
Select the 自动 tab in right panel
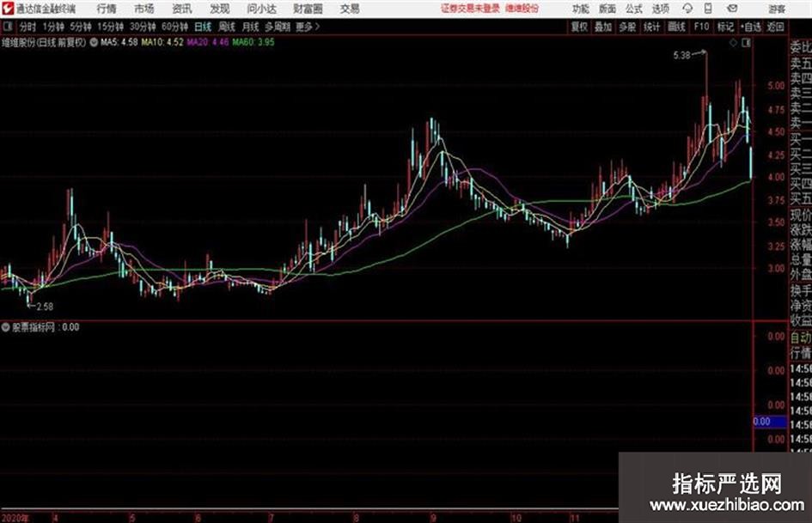801,338
